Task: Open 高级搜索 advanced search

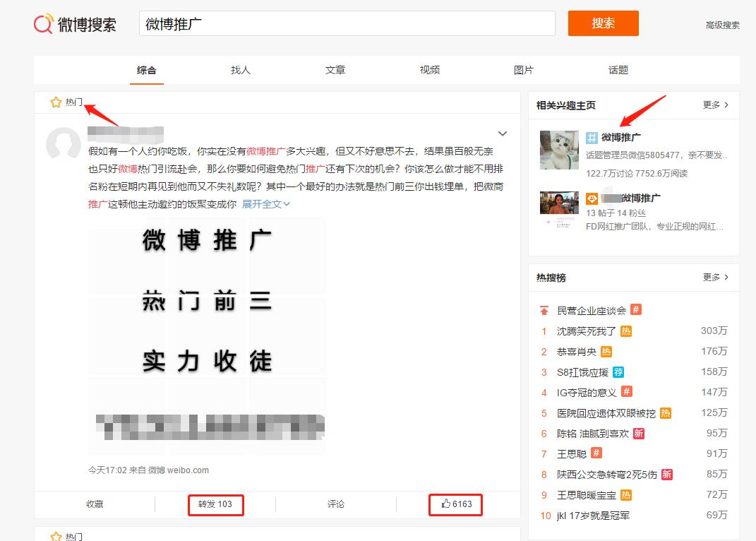Action: point(721,25)
